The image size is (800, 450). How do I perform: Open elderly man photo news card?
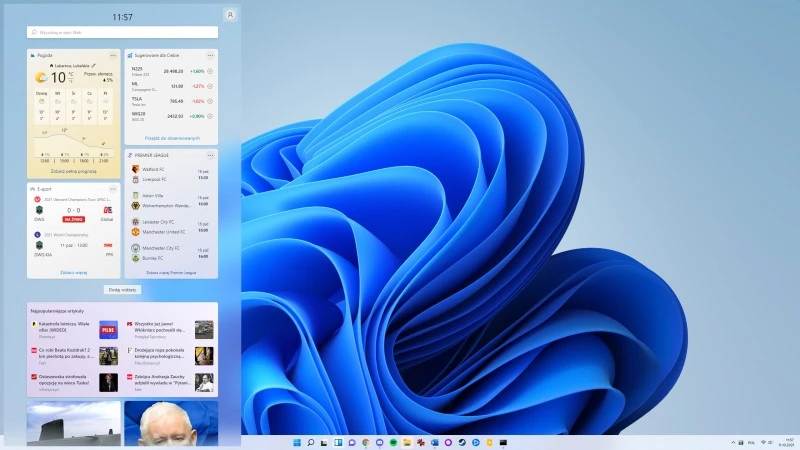click(x=171, y=423)
